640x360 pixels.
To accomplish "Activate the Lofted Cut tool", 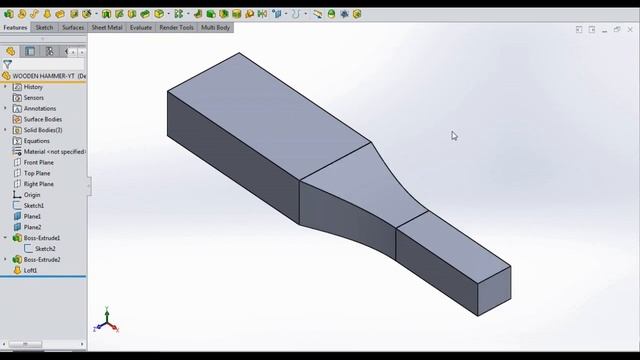I will coord(132,14).
